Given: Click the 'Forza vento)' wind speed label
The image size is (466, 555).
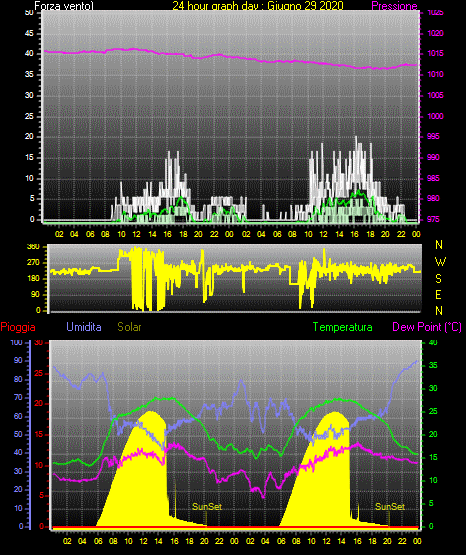Looking at the screenshot, I should click(64, 6).
